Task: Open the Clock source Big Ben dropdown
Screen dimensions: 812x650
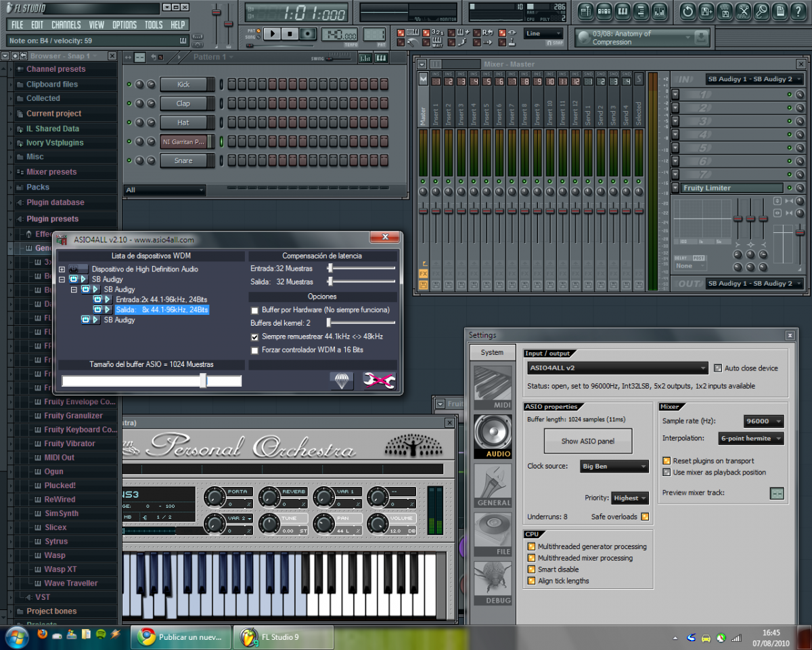Action: click(x=614, y=467)
